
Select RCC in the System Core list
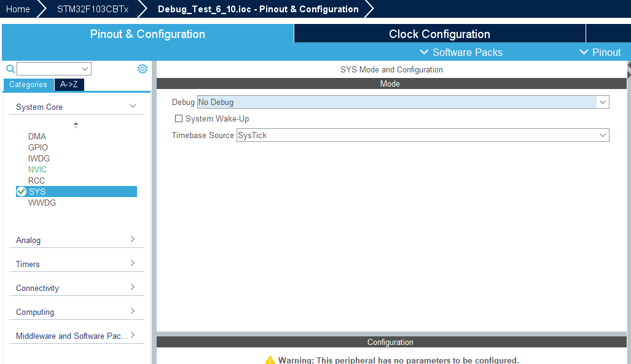36,180
